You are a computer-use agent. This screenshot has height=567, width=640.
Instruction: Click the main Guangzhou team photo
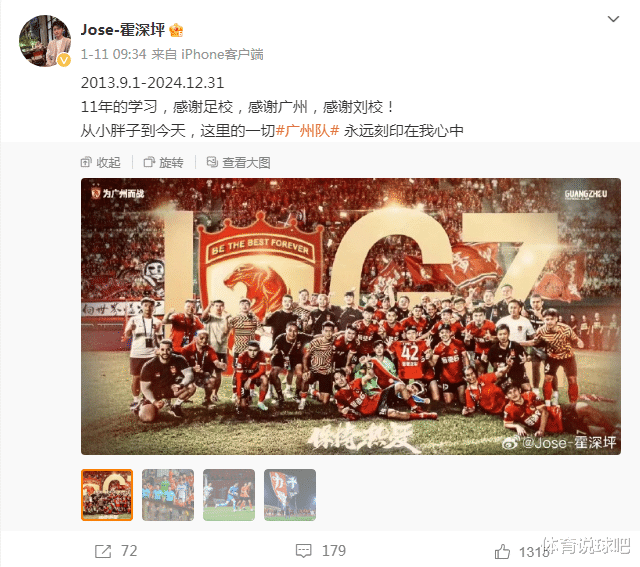coord(351,316)
